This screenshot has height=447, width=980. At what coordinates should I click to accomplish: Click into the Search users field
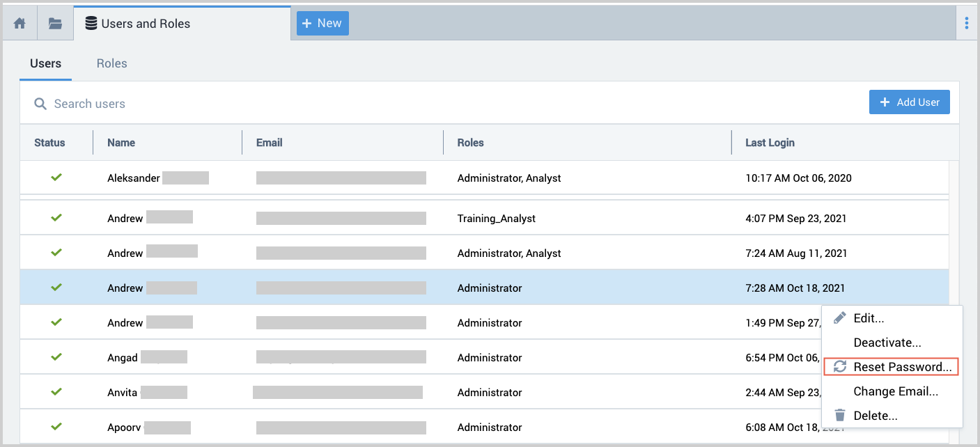tap(279, 104)
